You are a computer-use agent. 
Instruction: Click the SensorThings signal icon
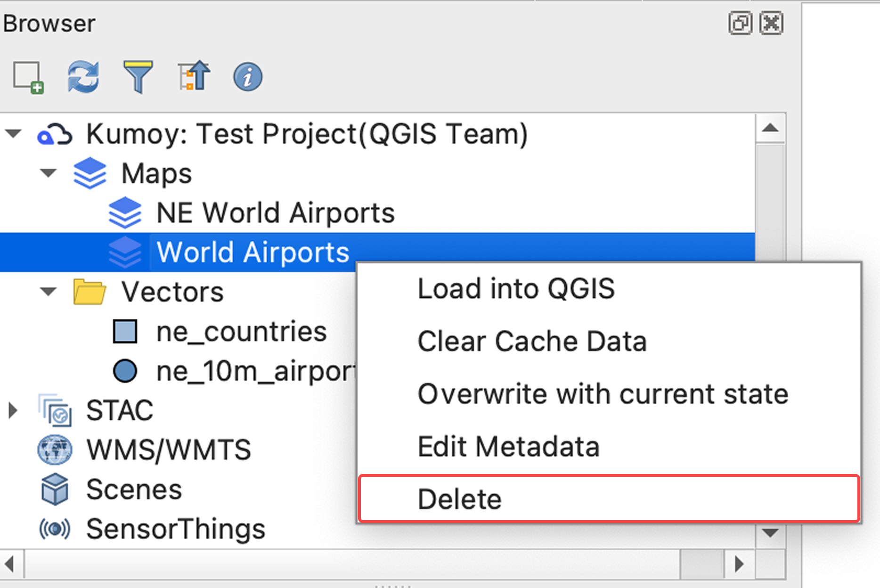[x=55, y=529]
